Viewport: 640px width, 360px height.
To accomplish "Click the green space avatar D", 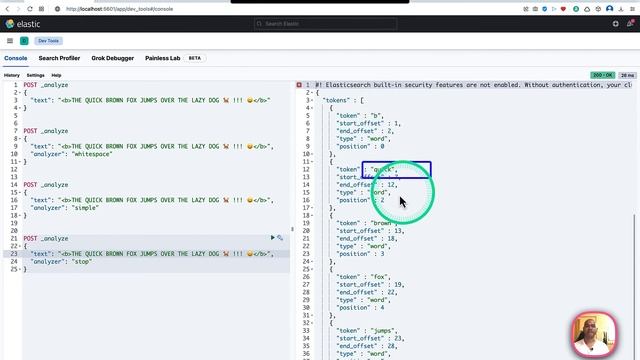I will coord(24,41).
